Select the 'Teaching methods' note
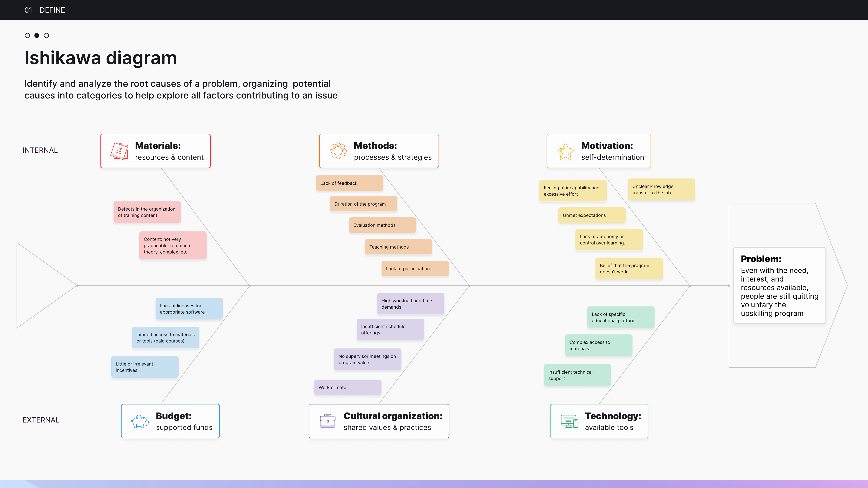 [398, 247]
